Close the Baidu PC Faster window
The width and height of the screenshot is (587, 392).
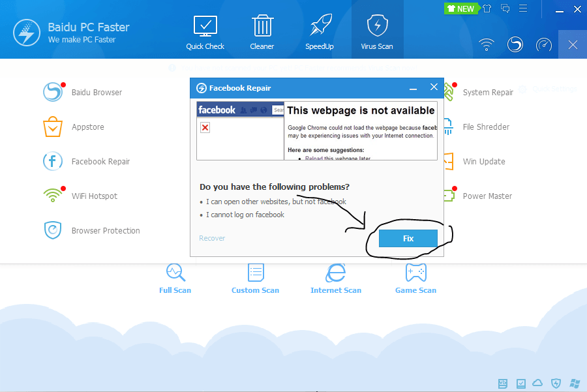pos(578,9)
